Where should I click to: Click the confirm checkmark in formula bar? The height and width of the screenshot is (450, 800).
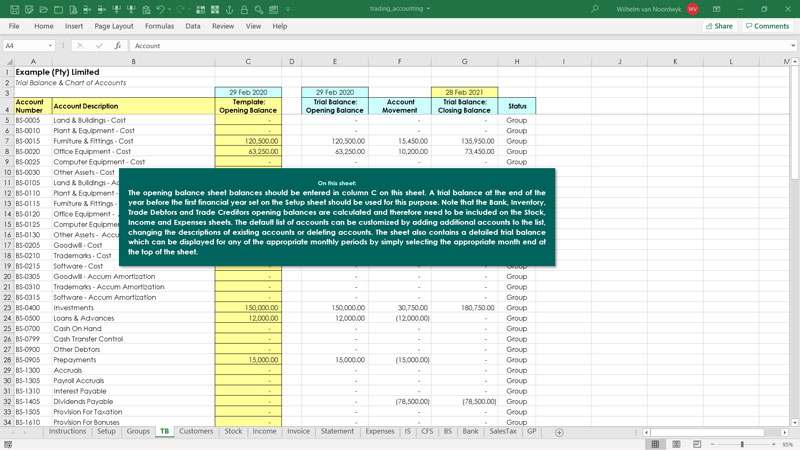point(99,45)
